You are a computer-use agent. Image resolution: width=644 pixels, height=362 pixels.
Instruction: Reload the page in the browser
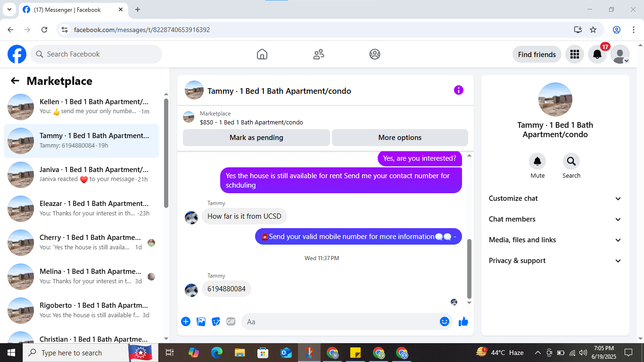(x=44, y=30)
